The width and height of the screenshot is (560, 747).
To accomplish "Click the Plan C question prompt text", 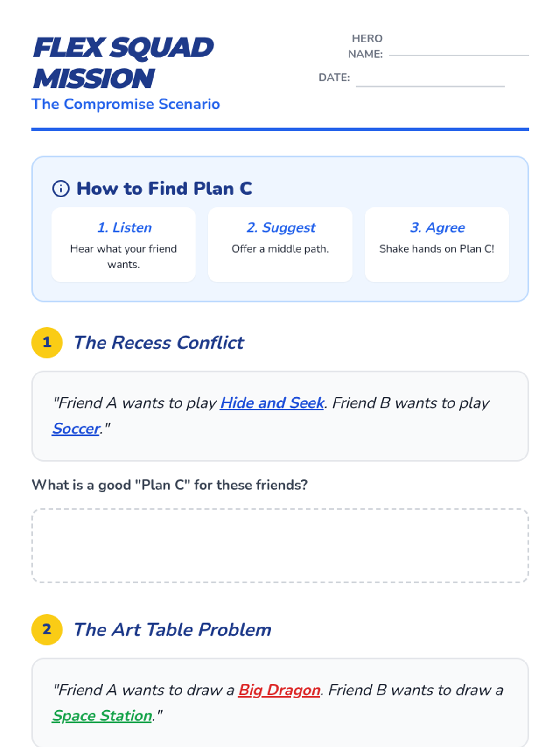I will (x=169, y=485).
